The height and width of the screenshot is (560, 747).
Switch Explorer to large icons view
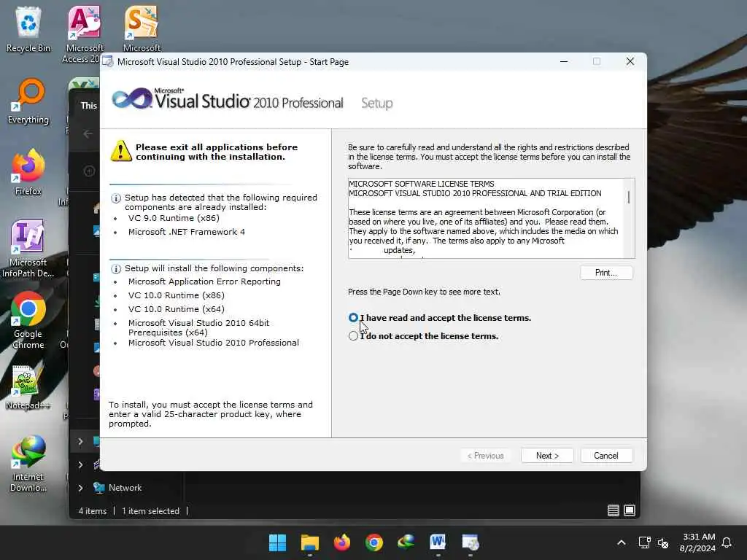point(630,511)
